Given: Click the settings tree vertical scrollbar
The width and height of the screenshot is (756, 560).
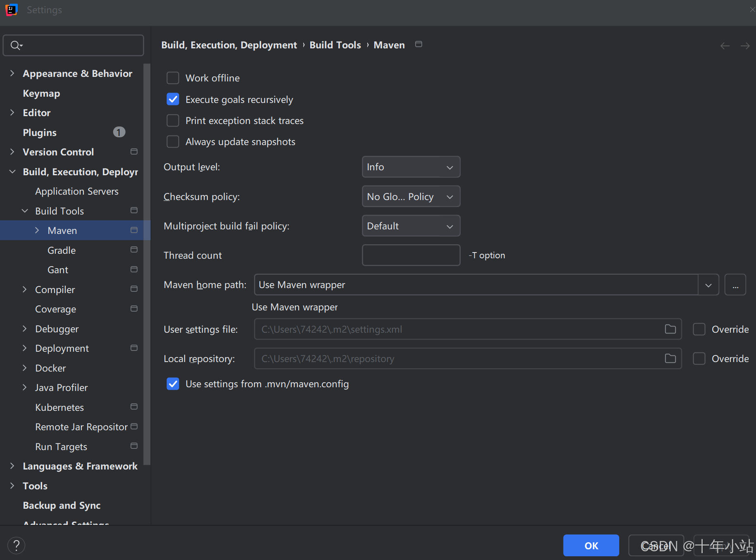Looking at the screenshot, I should [x=147, y=265].
